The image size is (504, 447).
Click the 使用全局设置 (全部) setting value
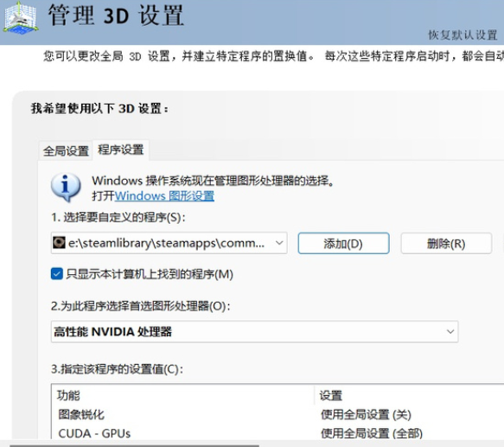[372, 433]
